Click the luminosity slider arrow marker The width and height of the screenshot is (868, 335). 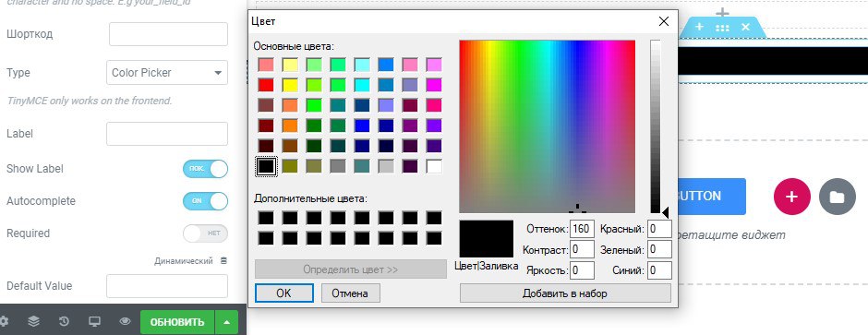point(666,213)
